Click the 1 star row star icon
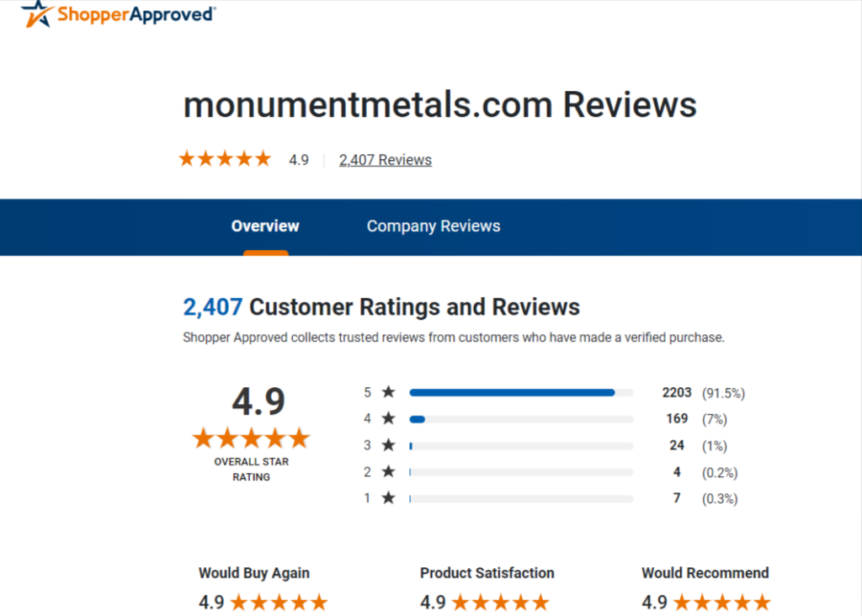The height and width of the screenshot is (616, 862). point(389,498)
